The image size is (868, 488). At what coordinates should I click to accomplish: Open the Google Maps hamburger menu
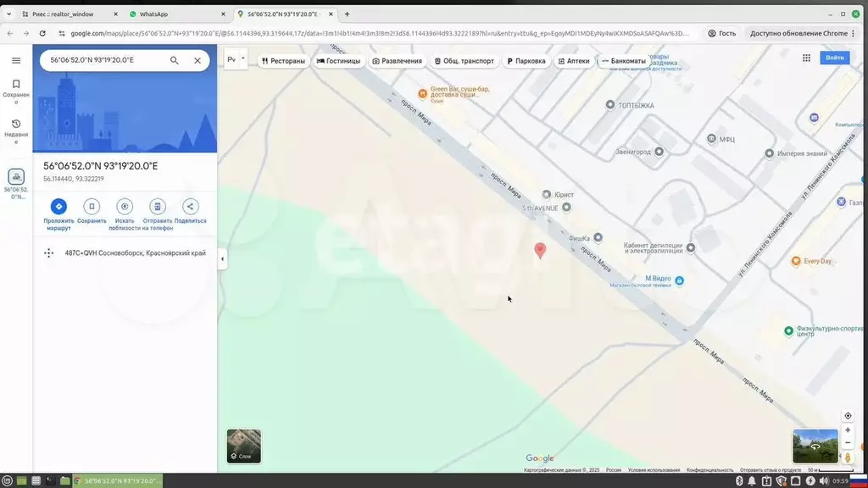pyautogui.click(x=16, y=60)
